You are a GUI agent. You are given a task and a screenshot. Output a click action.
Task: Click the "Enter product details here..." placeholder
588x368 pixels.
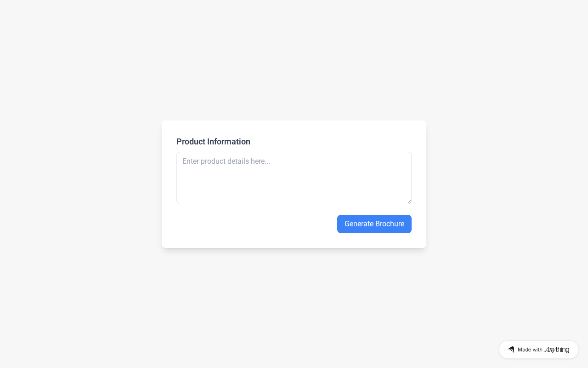pyautogui.click(x=226, y=161)
